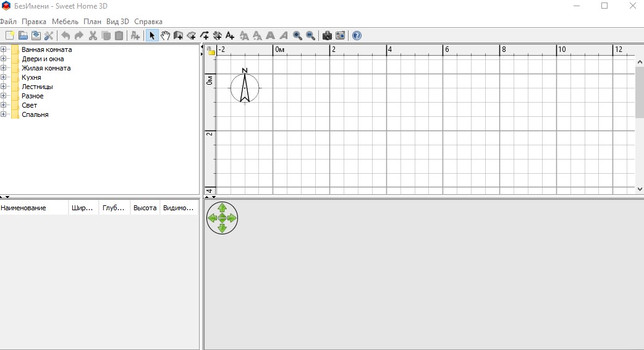Sort furniture by Видимо… column header
The width and height of the screenshot is (644, 350).
point(179,208)
